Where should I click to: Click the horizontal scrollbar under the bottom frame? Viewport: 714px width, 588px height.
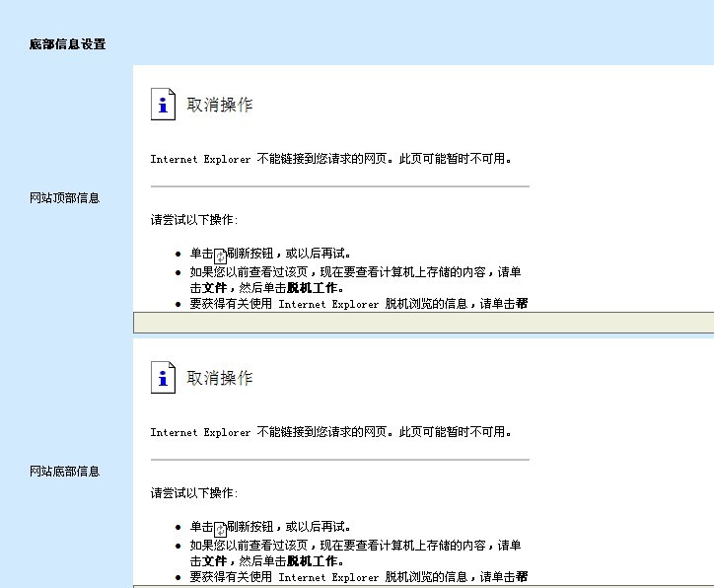[x=422, y=586]
